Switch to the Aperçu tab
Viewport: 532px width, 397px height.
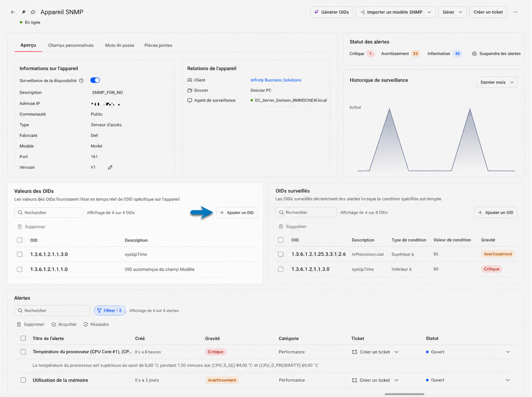(28, 45)
